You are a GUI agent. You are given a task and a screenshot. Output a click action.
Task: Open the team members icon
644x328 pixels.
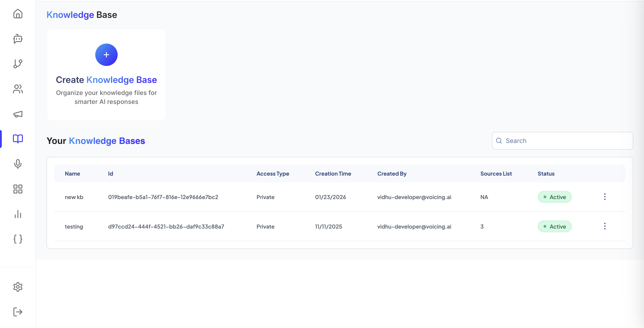[18, 89]
